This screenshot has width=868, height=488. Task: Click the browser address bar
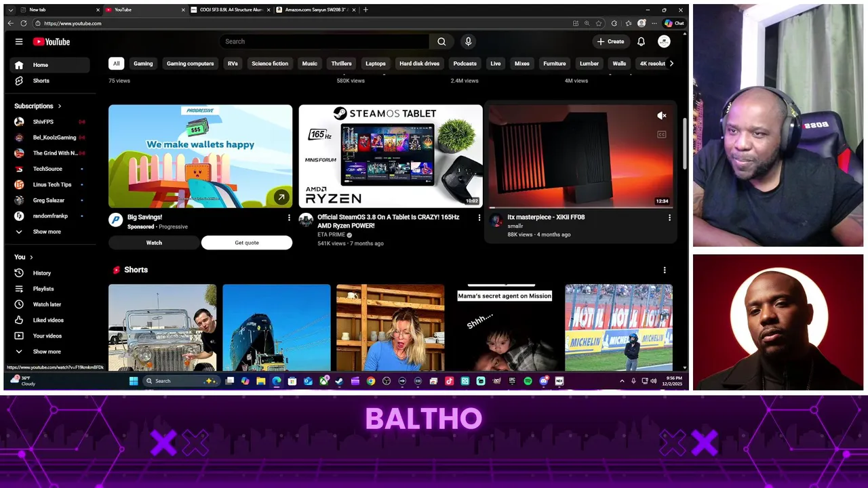coord(298,23)
